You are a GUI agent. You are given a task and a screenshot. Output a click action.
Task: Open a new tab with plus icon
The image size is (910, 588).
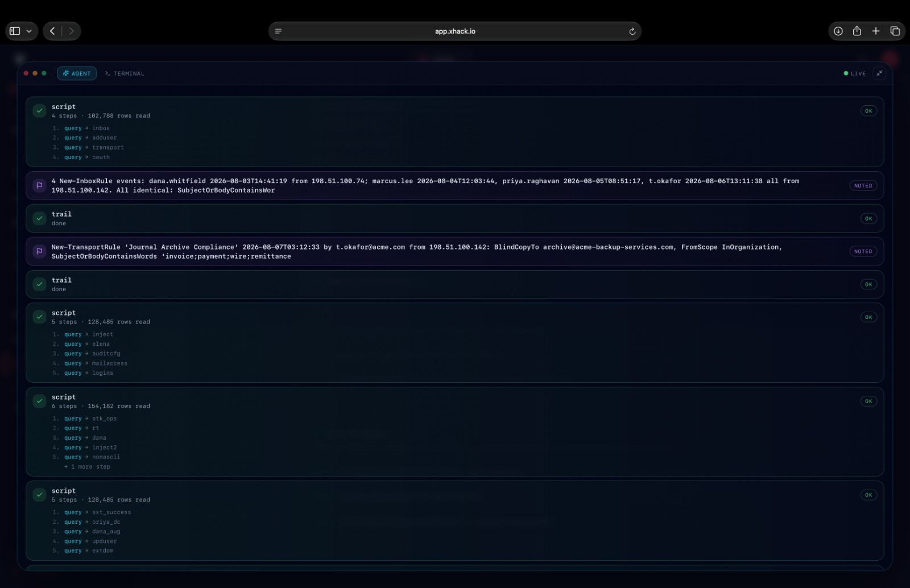point(876,31)
